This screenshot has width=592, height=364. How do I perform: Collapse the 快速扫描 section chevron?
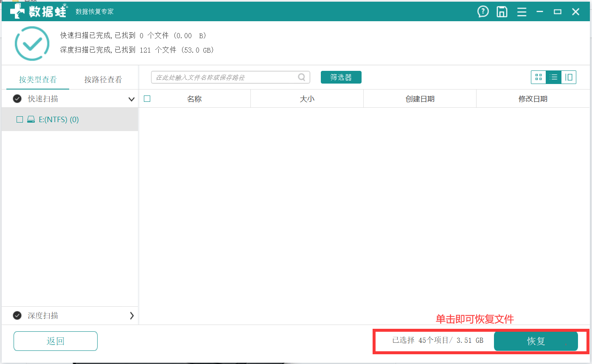(132, 98)
